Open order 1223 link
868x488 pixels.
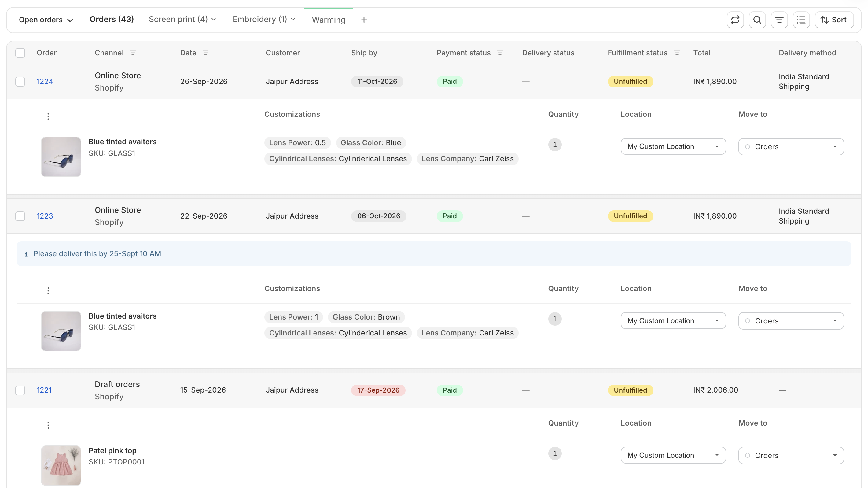(x=45, y=216)
